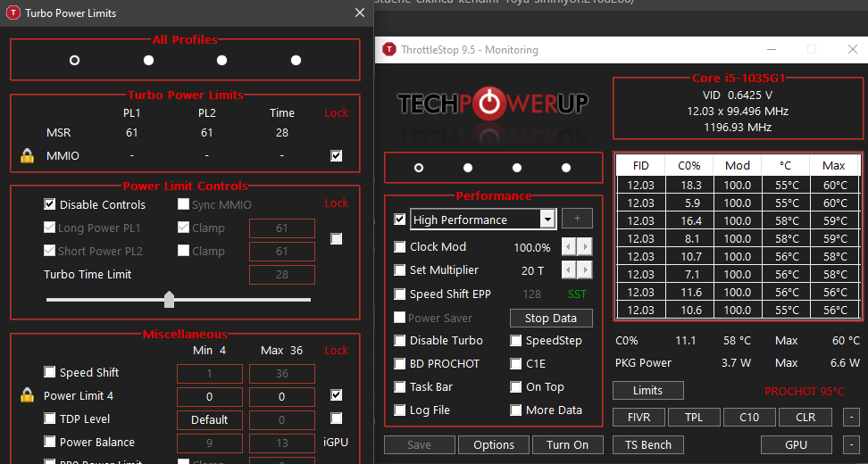Screen dimensions: 868x464
Task: Click the plus button beside the power plan
Action: pos(577,219)
